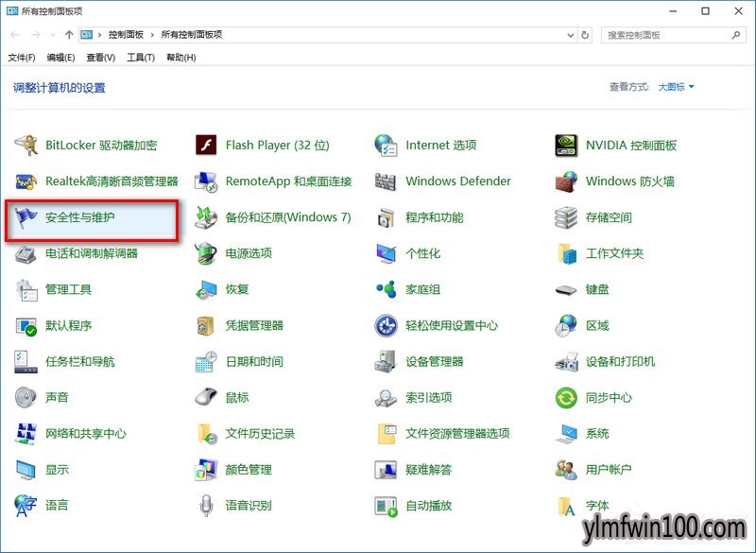Open the 声音 speaker icon
The width and height of the screenshot is (756, 553).
pos(26,398)
